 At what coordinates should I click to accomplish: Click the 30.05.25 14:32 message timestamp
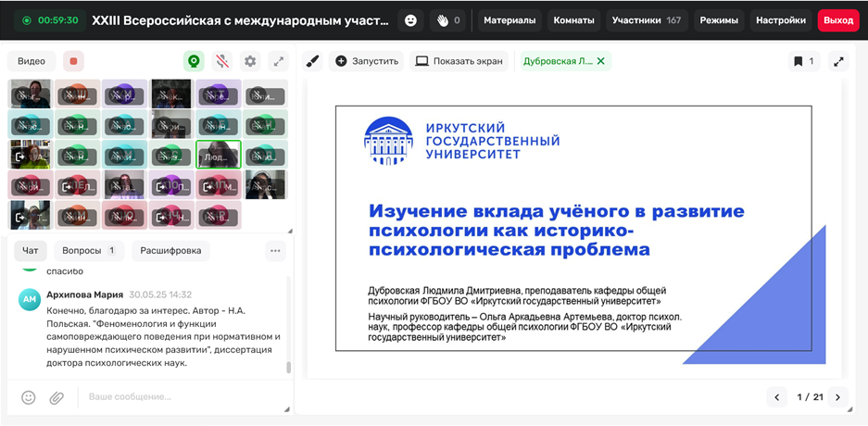point(160,294)
